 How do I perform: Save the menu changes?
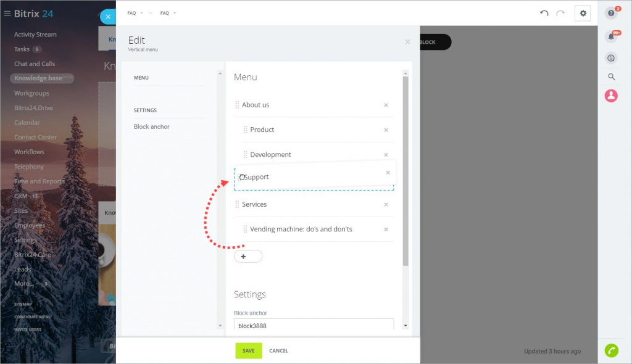pyautogui.click(x=249, y=350)
